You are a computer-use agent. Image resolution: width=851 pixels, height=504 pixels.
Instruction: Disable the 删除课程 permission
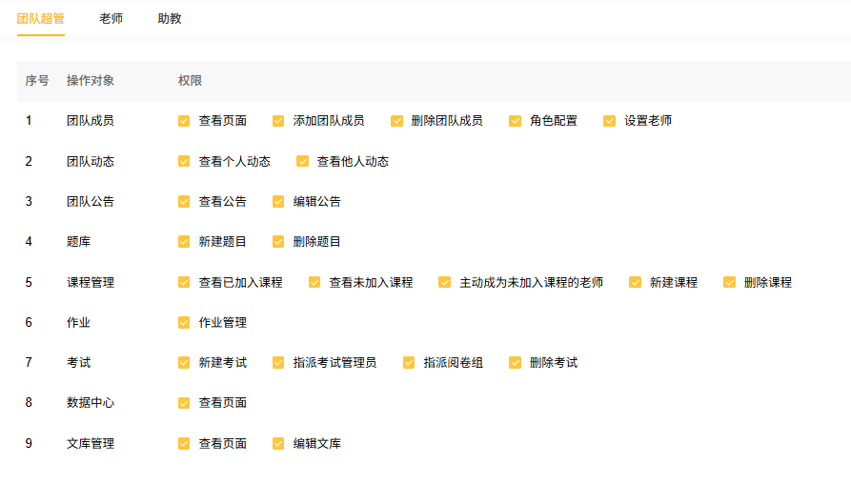[x=729, y=282]
